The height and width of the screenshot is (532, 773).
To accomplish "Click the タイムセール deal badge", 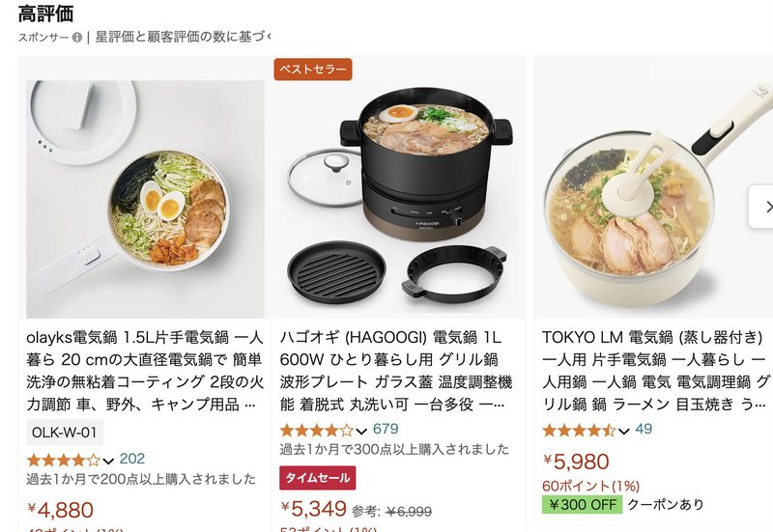I will tap(318, 478).
